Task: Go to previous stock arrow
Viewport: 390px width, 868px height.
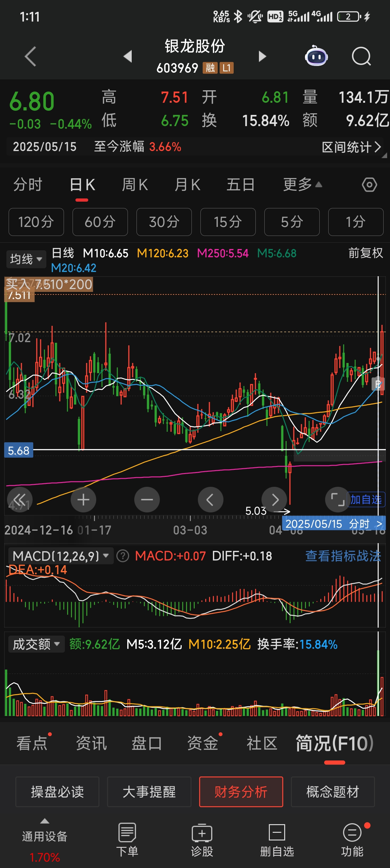Action: (x=128, y=56)
